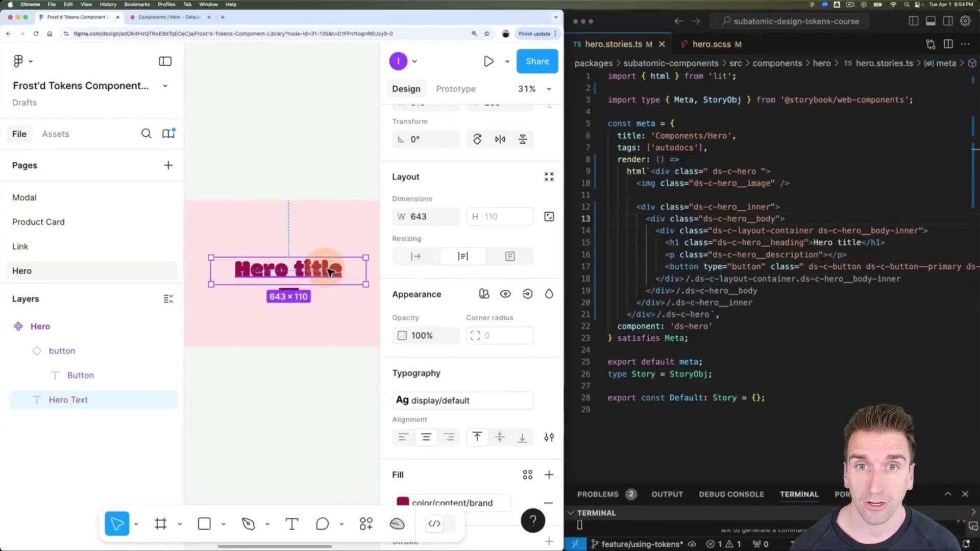Collapse the Layout section icon

(549, 177)
